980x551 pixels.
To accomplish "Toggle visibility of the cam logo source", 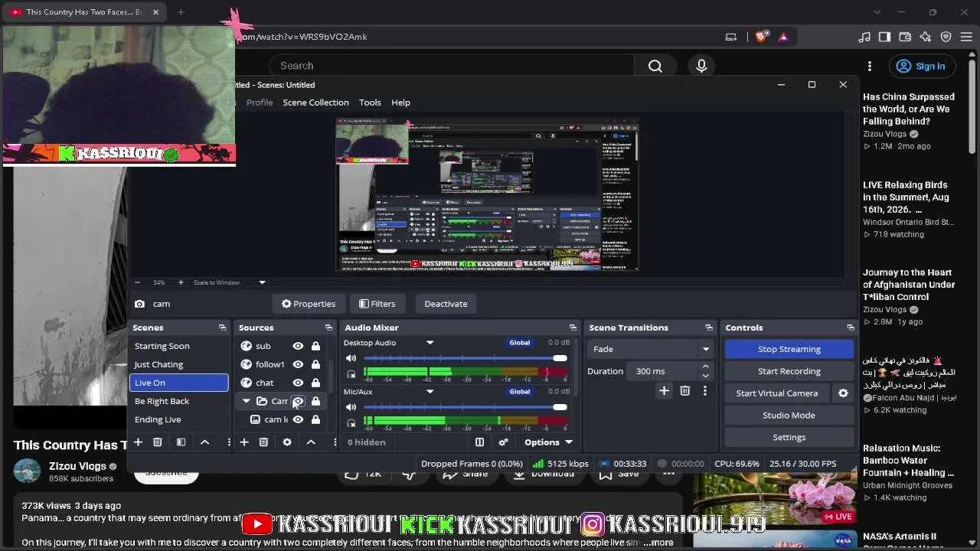I will point(298,419).
